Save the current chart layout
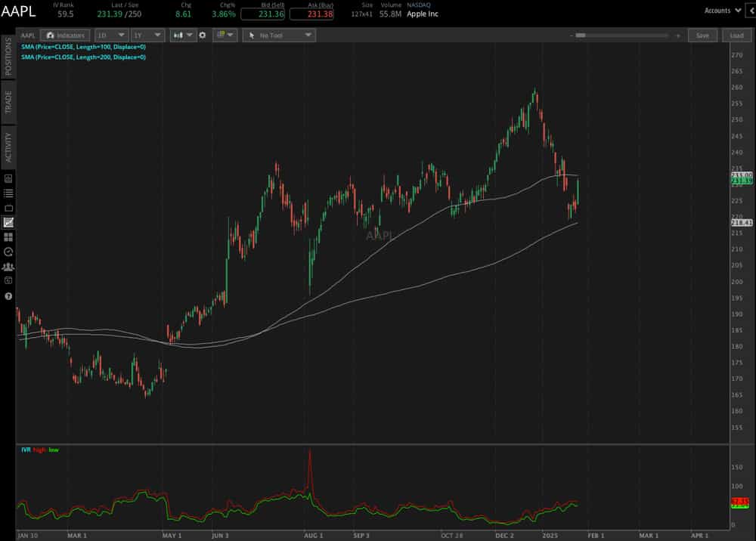Screen dimensions: 756x541 [x=702, y=35]
